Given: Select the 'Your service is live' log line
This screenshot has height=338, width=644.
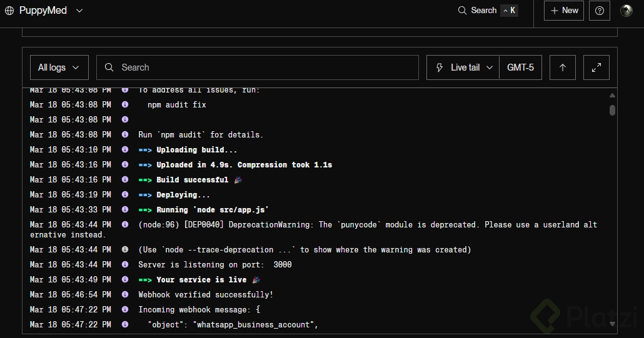Looking at the screenshot, I should [201, 280].
